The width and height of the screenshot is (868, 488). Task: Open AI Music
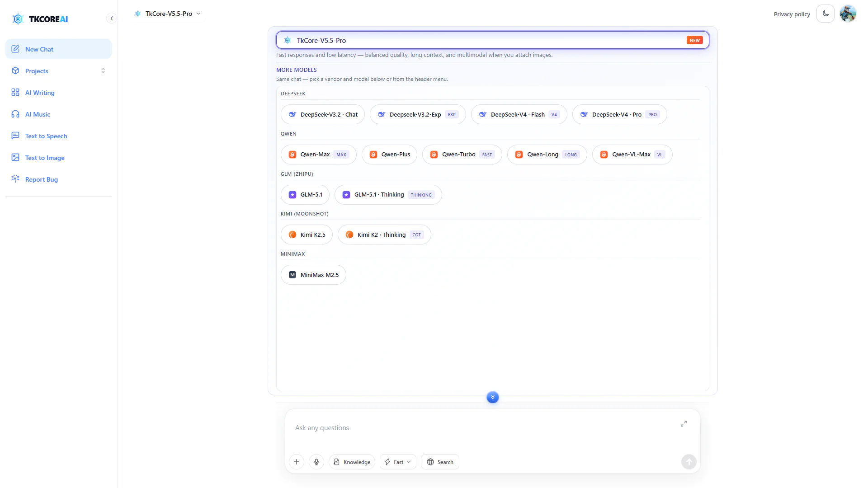click(58, 114)
